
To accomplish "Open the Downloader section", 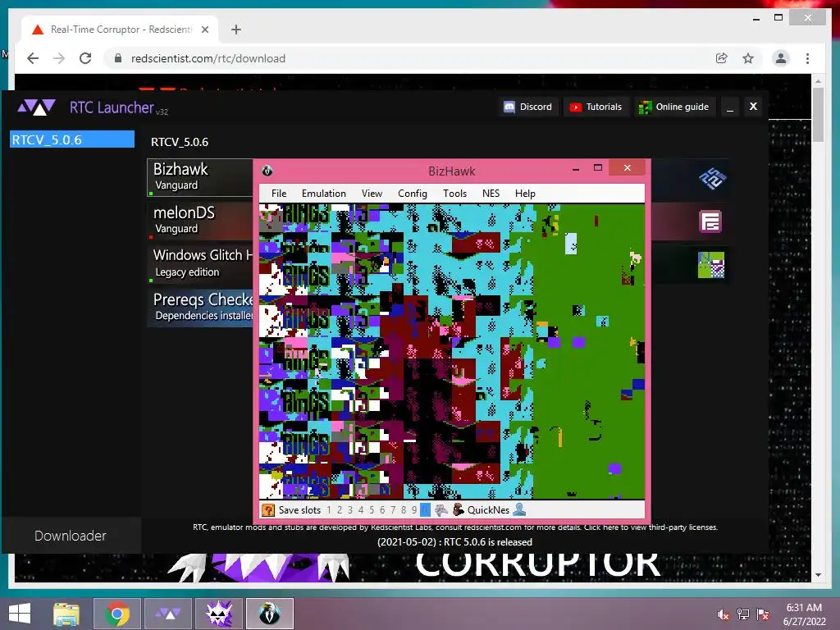I will (71, 535).
